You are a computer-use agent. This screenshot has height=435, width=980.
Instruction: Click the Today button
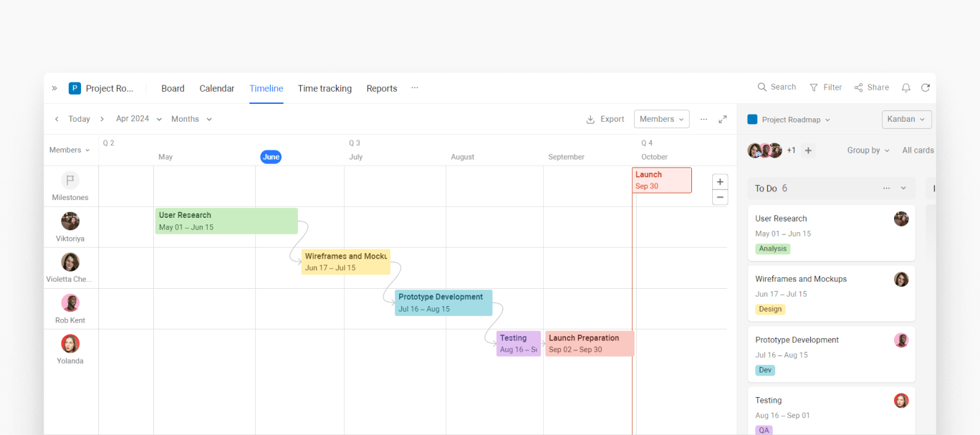click(x=79, y=119)
